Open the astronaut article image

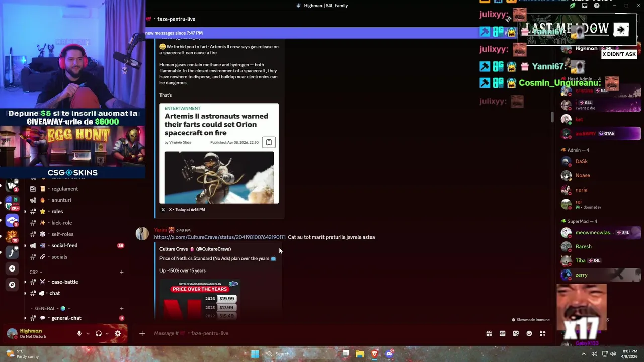click(x=219, y=177)
